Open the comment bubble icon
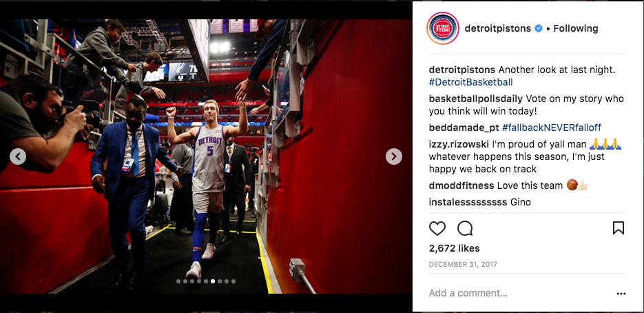This screenshot has width=644, height=313. (465, 228)
